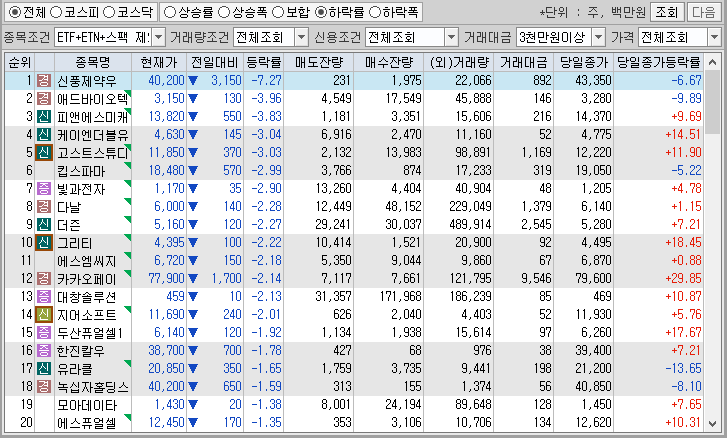Select the 하락폭 radio button

374,13
